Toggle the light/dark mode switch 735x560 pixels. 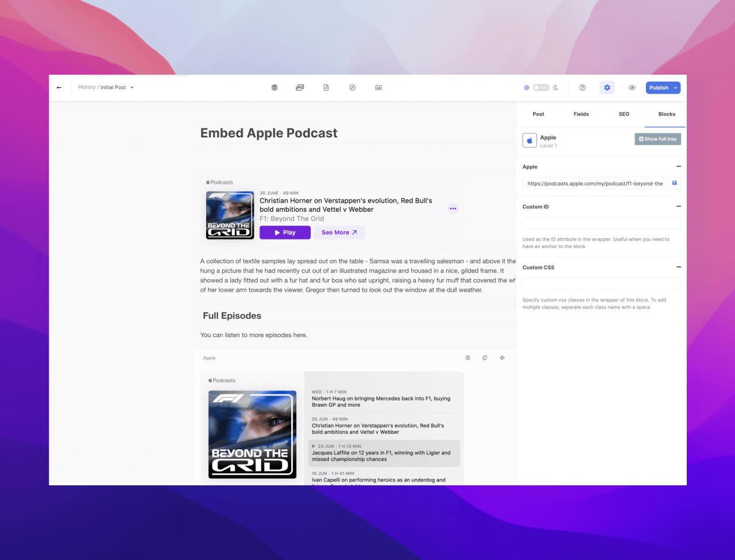pyautogui.click(x=541, y=88)
